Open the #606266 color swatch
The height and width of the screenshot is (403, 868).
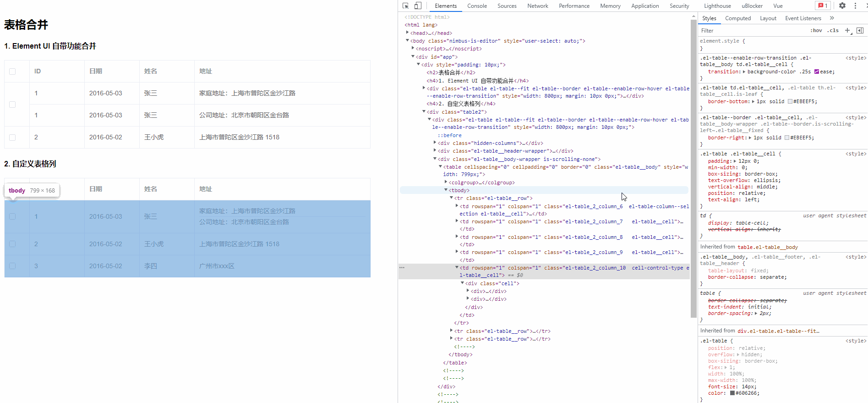[x=732, y=393]
